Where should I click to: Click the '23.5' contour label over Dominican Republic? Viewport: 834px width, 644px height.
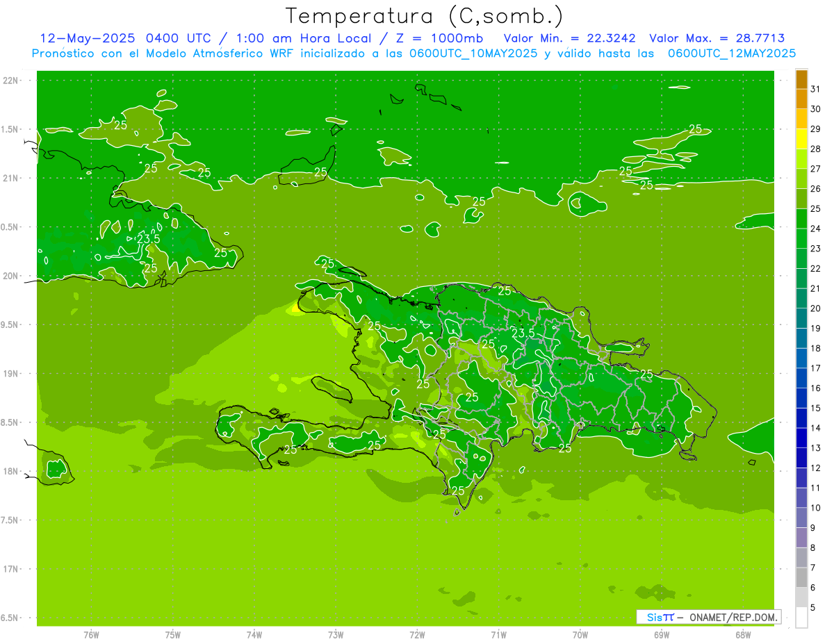523,333
